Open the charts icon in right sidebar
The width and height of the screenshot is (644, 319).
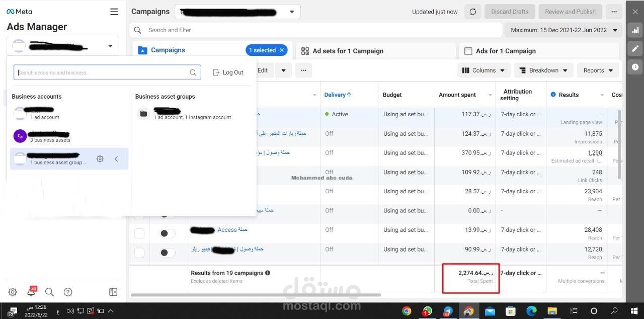click(635, 30)
